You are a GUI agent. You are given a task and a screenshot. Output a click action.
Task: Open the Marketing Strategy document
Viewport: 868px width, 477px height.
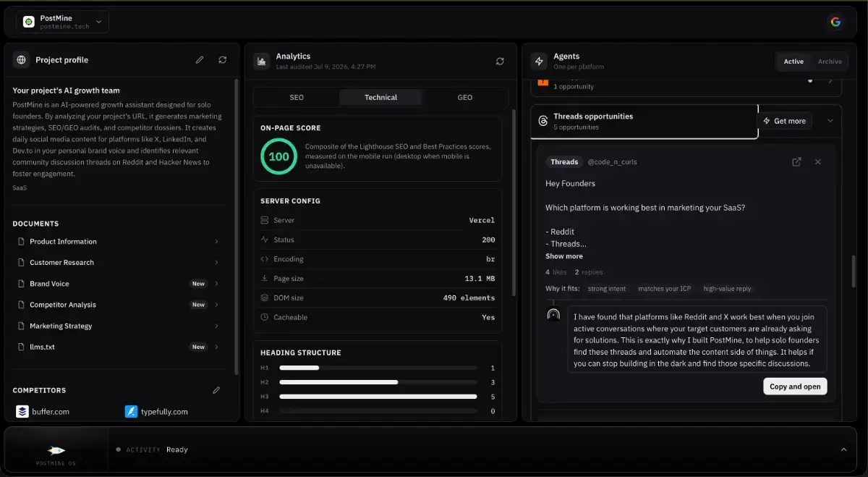click(x=117, y=326)
